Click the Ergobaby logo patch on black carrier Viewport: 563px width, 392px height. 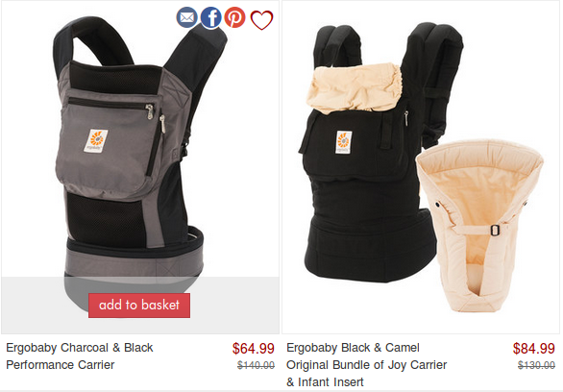(x=344, y=142)
